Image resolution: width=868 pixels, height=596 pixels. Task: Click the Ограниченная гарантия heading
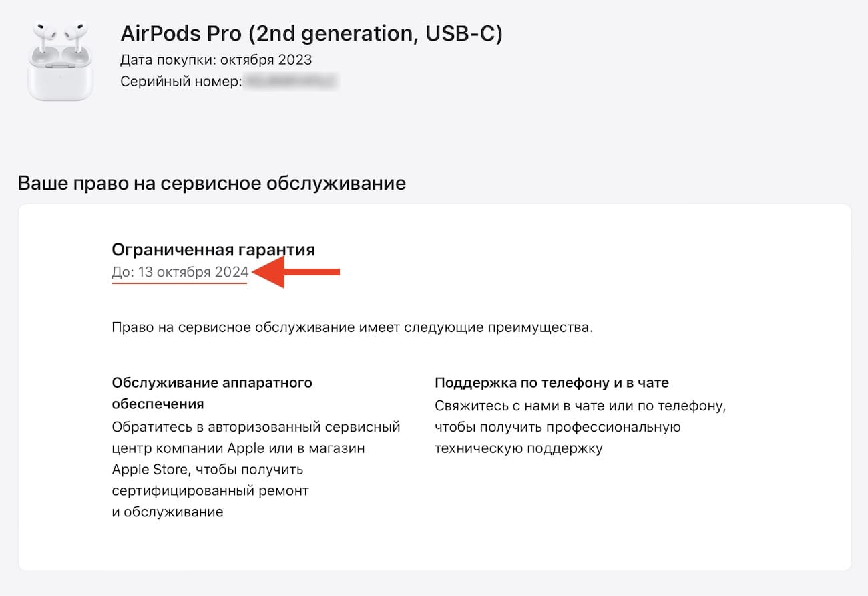[213, 249]
